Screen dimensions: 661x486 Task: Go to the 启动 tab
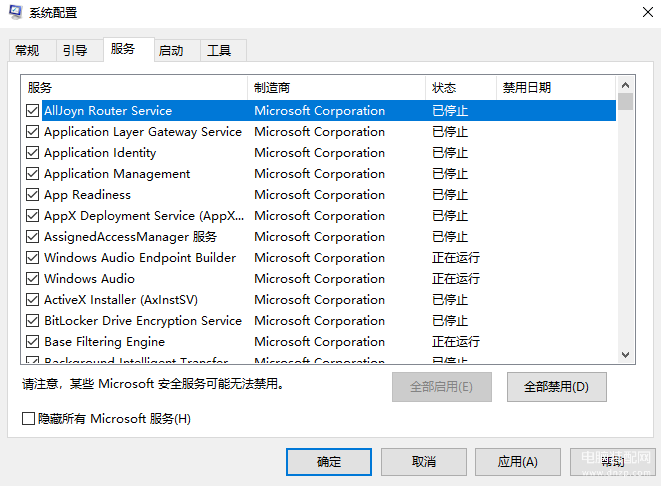(177, 51)
